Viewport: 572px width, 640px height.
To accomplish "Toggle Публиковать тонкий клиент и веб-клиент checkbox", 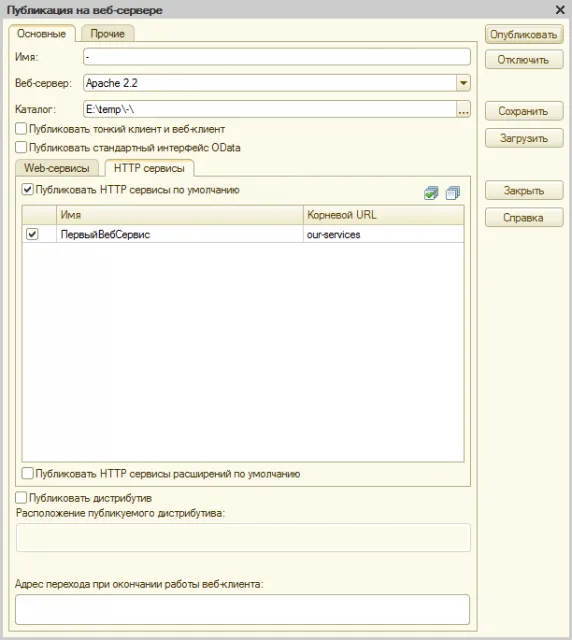I will (21, 129).
